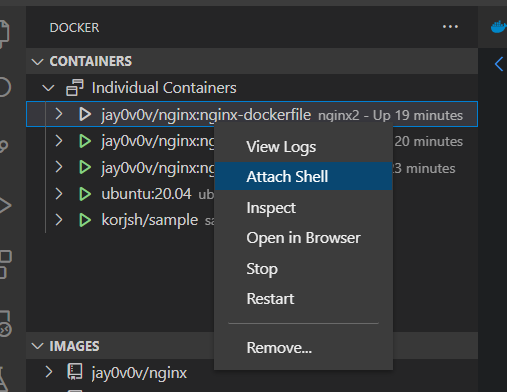Screen dimensions: 507x392
Task: Select Open in Browser menu entry
Action: point(303,238)
